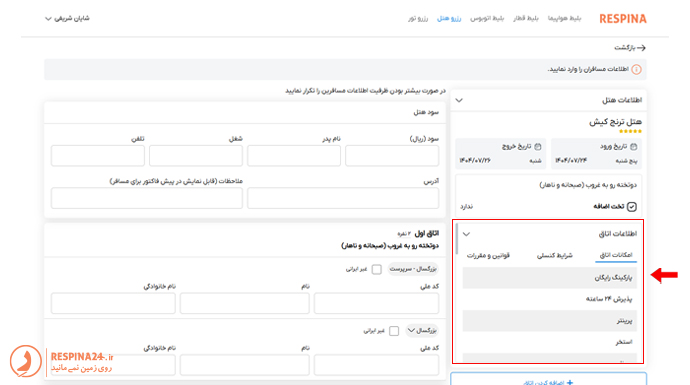This screenshot has width=690, height=385.
Task: Click the check-in date ۱۴۰۴/۰۷/۲۴
Action: (x=571, y=161)
